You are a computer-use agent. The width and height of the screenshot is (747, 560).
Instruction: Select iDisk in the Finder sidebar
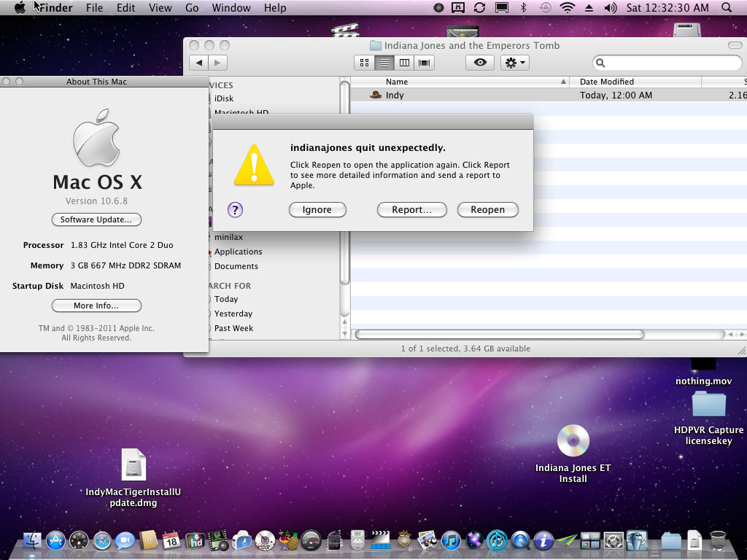coord(224,98)
